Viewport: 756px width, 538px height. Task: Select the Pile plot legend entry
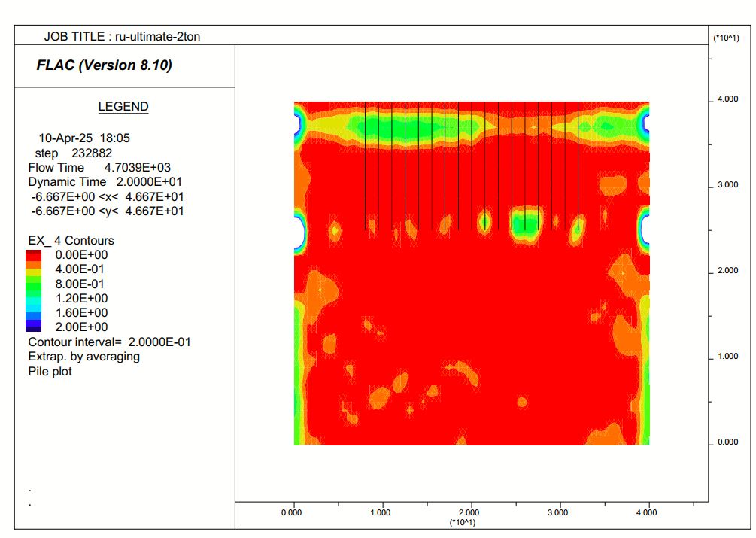(x=50, y=371)
